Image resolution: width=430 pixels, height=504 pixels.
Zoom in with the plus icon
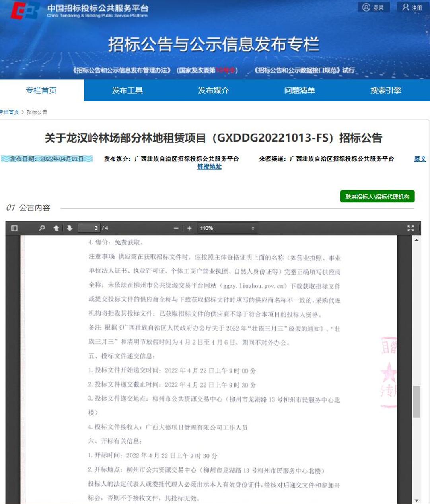click(189, 228)
